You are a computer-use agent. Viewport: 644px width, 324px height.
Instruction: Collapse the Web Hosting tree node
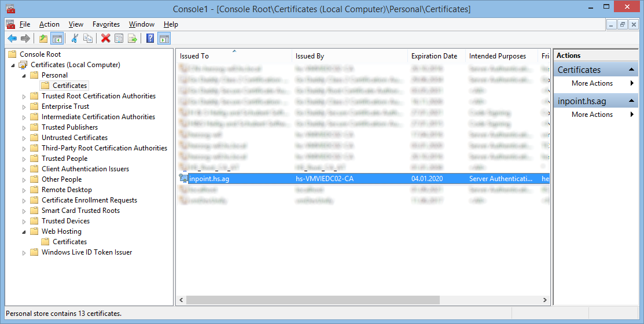[x=24, y=231]
